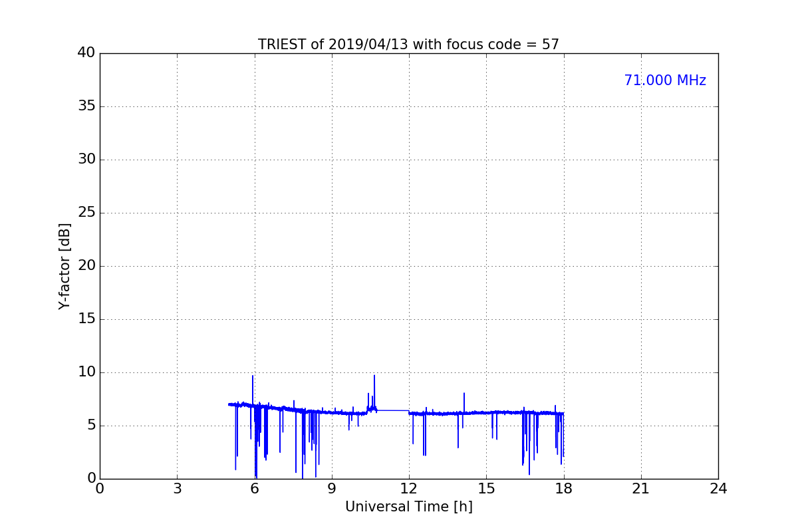Click the 'Y-factor [dB]' axis label
Image resolution: width=798 pixels, height=532 pixels.
[65, 266]
